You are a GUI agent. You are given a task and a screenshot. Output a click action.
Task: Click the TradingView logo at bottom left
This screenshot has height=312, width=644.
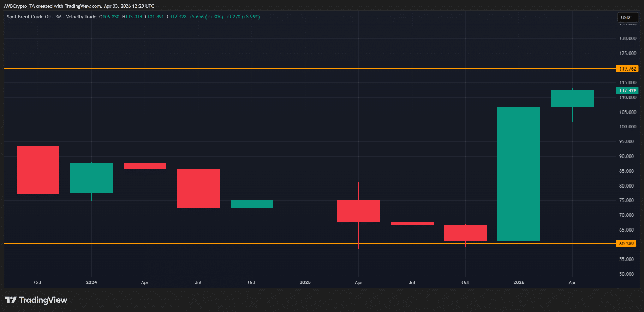coord(36,300)
